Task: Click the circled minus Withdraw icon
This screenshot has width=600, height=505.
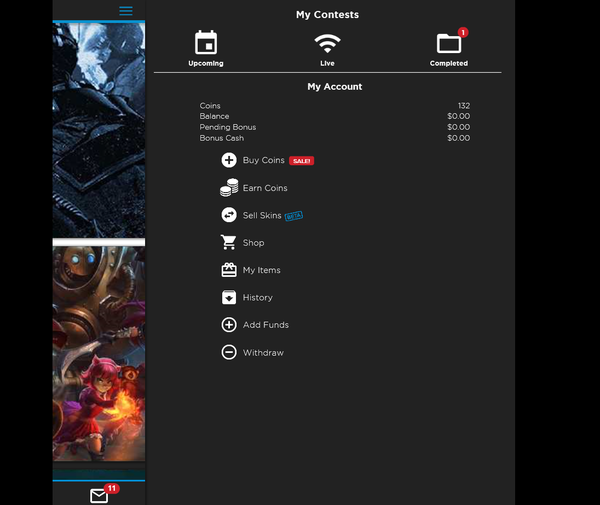Action: click(x=229, y=352)
